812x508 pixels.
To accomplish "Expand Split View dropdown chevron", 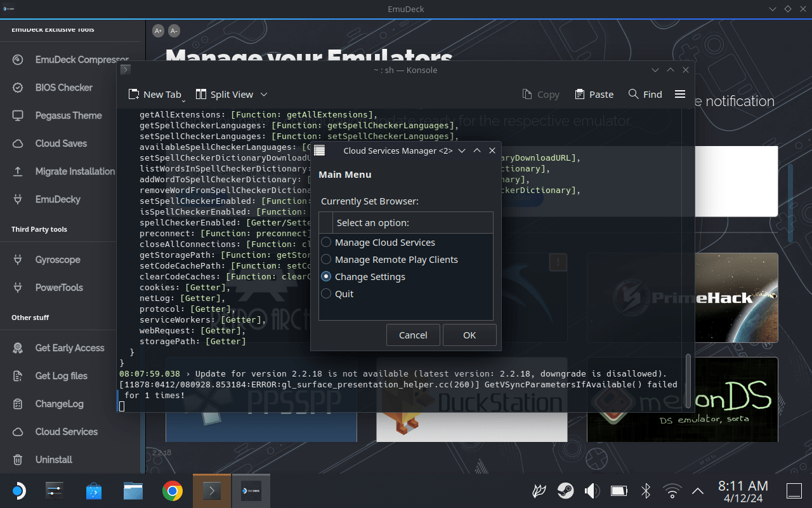I will (x=264, y=94).
